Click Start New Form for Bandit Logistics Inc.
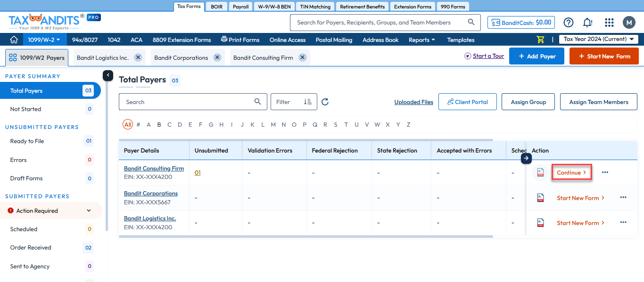Screen dimensions: 644x282 [x=581, y=223]
